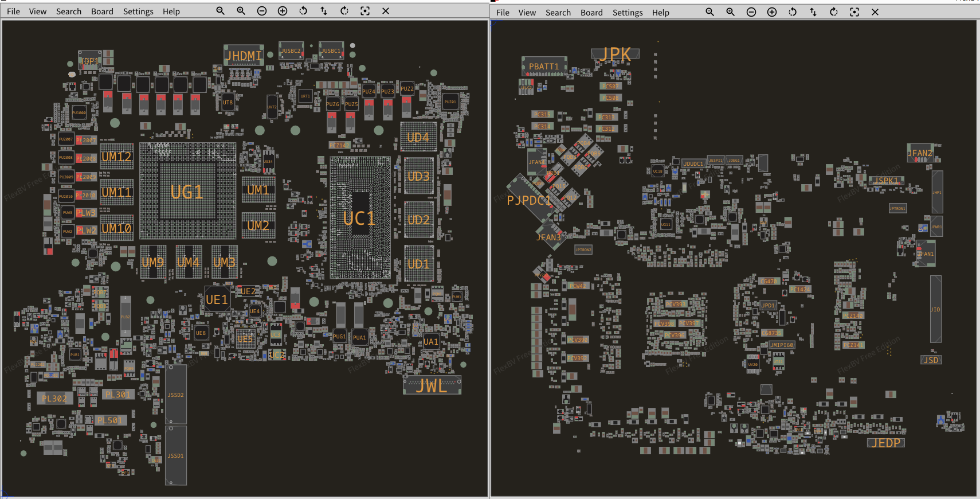The image size is (980, 499).
Task: Open the Settings menu in right window
Action: click(x=628, y=13)
